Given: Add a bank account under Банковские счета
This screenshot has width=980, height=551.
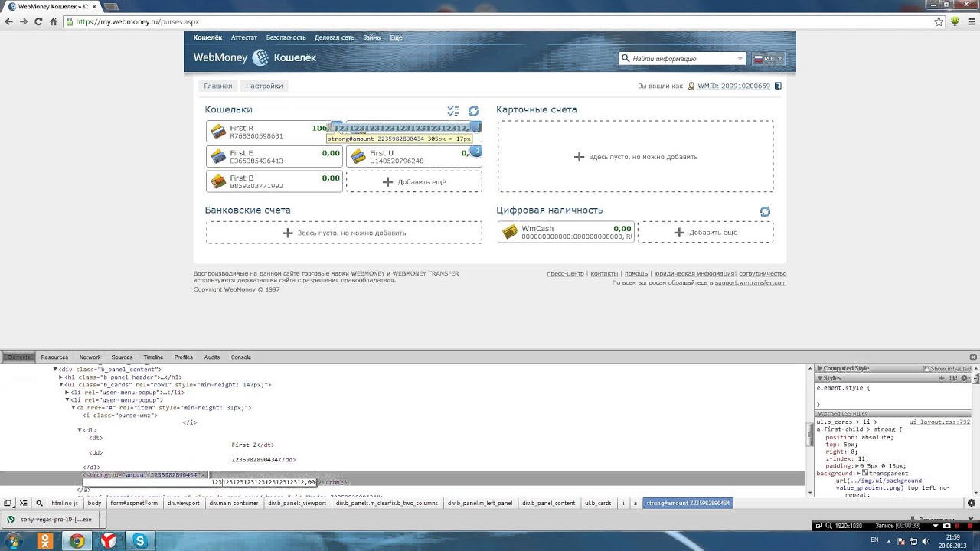Looking at the screenshot, I should 344,233.
